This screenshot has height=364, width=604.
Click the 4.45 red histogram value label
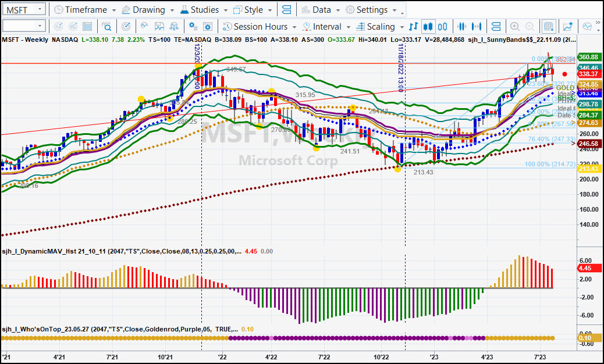coord(590,268)
